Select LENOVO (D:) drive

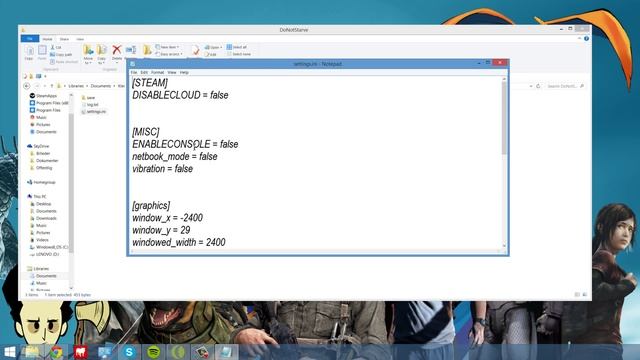coord(44,254)
